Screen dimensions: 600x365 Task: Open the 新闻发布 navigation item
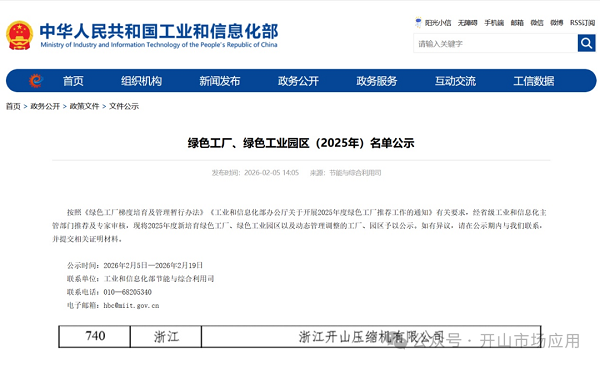[x=220, y=81]
